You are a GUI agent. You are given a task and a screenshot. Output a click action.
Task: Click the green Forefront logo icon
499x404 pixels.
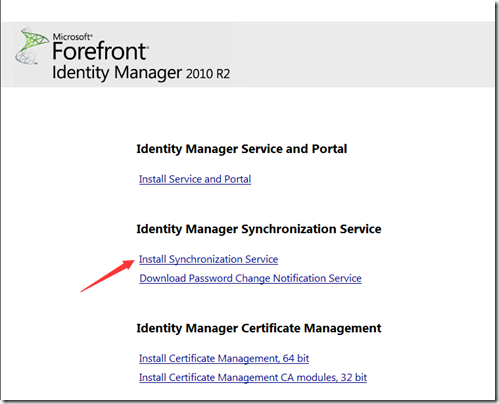[x=32, y=46]
